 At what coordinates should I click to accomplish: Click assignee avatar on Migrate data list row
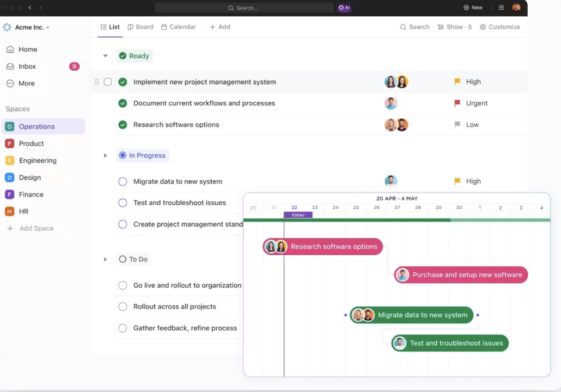click(x=391, y=181)
